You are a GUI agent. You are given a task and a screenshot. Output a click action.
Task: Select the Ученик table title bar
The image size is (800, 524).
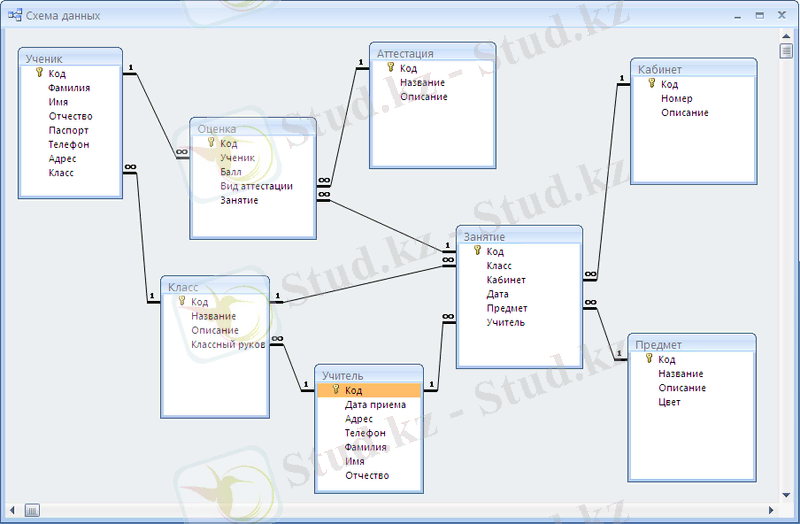click(x=70, y=59)
